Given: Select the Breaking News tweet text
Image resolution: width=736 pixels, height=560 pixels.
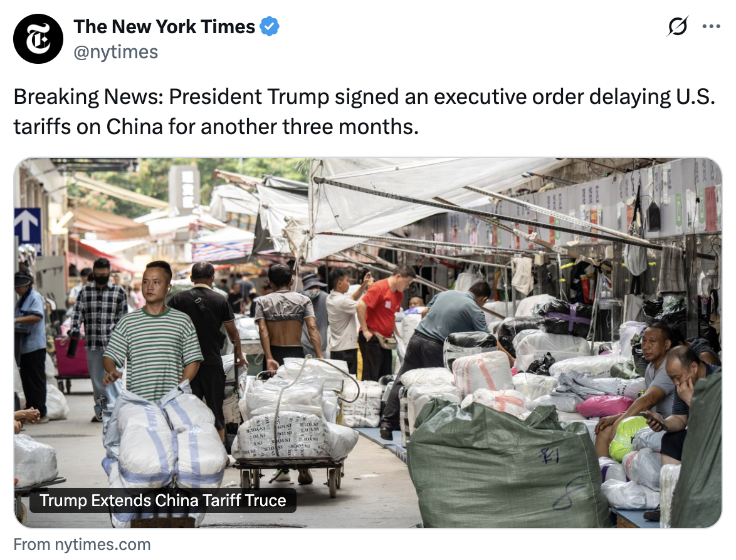Looking at the screenshot, I should [364, 111].
